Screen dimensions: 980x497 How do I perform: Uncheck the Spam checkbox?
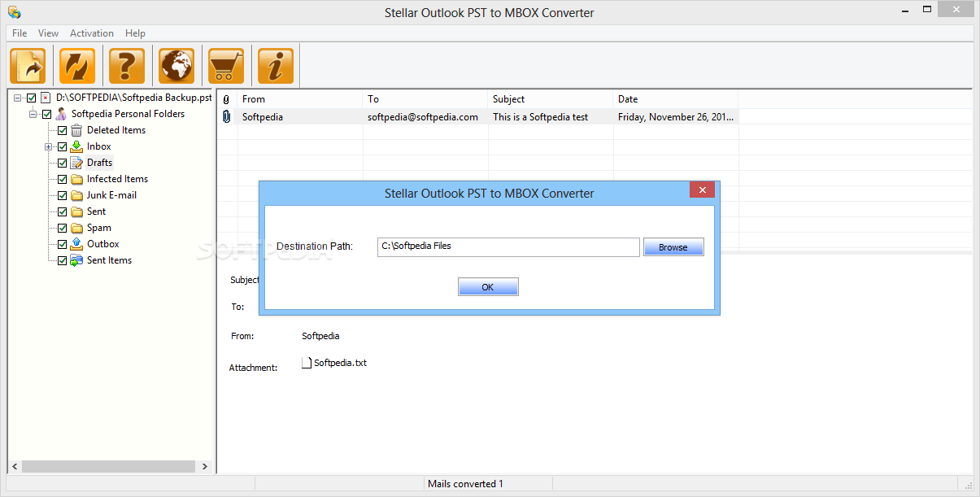pyautogui.click(x=62, y=228)
